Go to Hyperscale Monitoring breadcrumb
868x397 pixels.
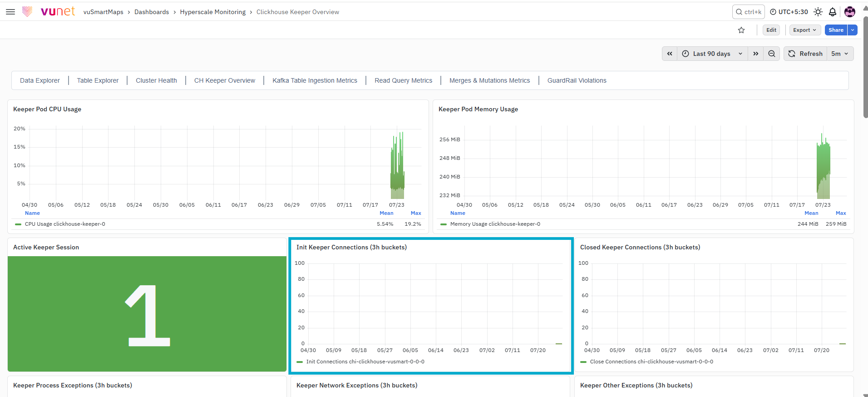[212, 12]
